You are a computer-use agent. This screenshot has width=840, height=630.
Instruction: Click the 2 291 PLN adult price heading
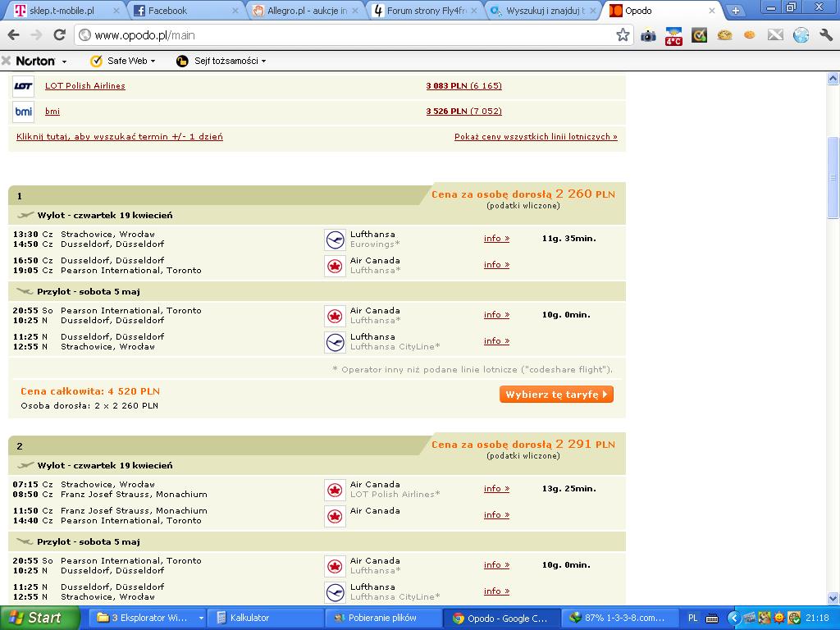pos(523,444)
